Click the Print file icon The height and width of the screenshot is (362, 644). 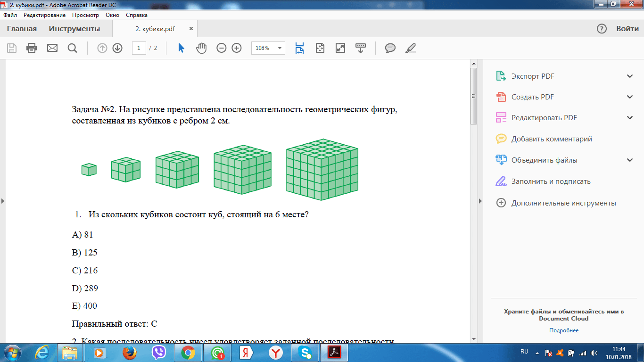click(32, 48)
